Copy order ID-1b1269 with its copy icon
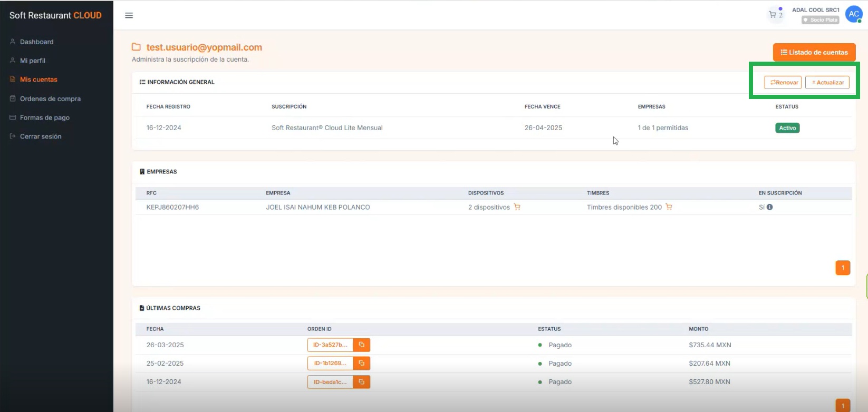This screenshot has height=412, width=868. 362,364
